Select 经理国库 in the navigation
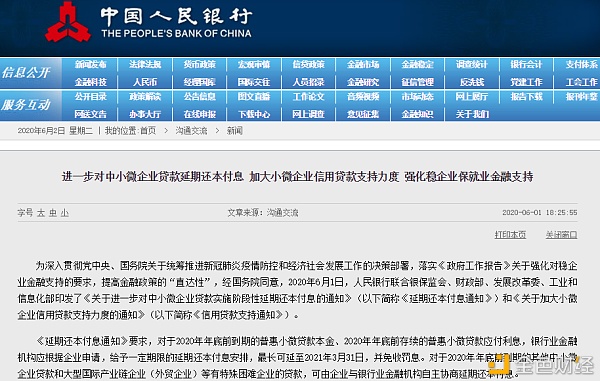Screen dimensions: 600x381 pos(199,82)
